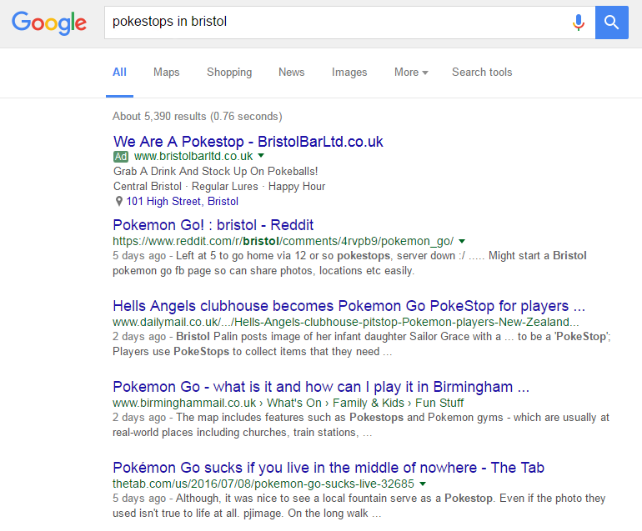Click the 'Central Bristol · Regular Lures · Happy Hour' line

pos(219,186)
